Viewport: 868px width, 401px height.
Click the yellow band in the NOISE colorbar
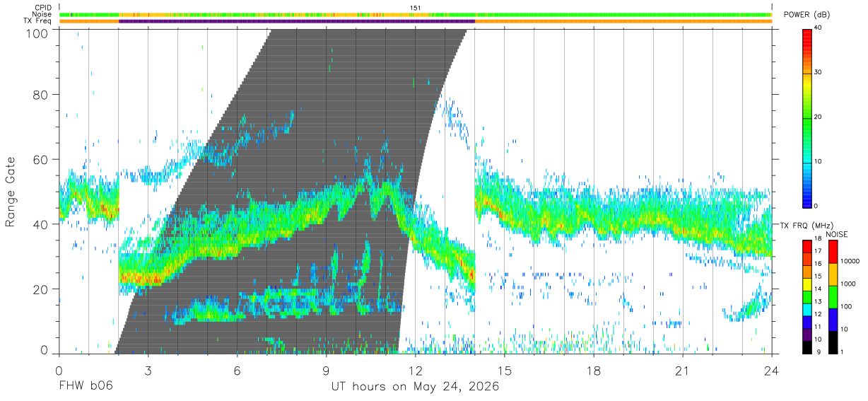(832, 274)
